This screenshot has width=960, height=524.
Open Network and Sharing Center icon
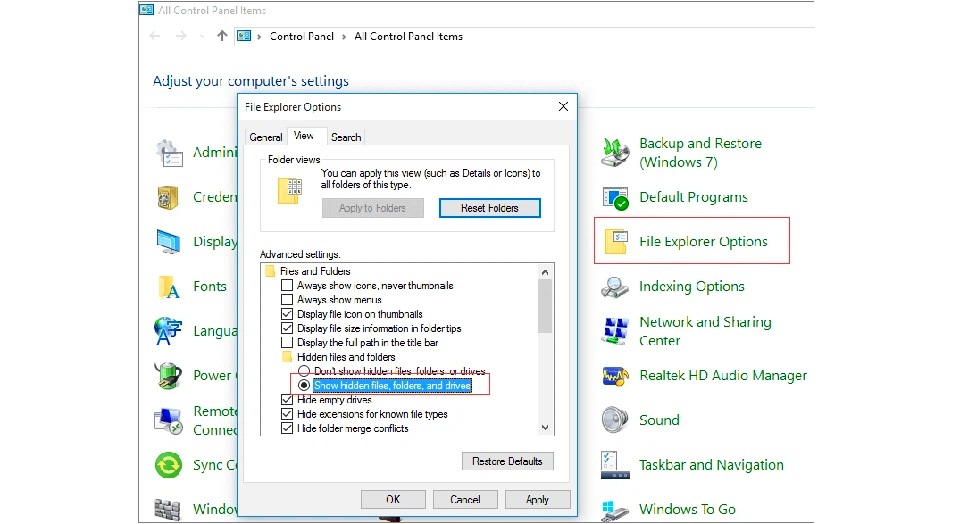pyautogui.click(x=615, y=331)
